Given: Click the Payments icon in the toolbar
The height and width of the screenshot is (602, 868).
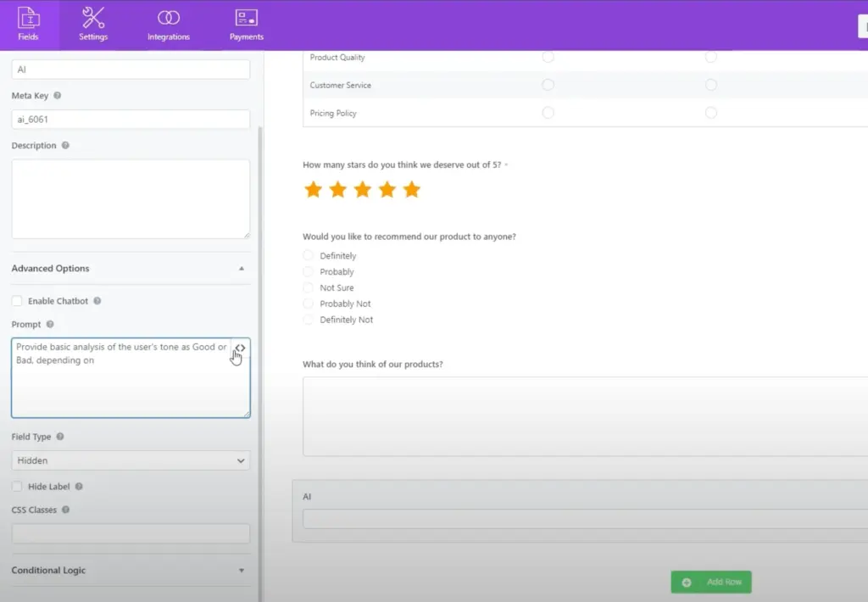Looking at the screenshot, I should tap(246, 17).
